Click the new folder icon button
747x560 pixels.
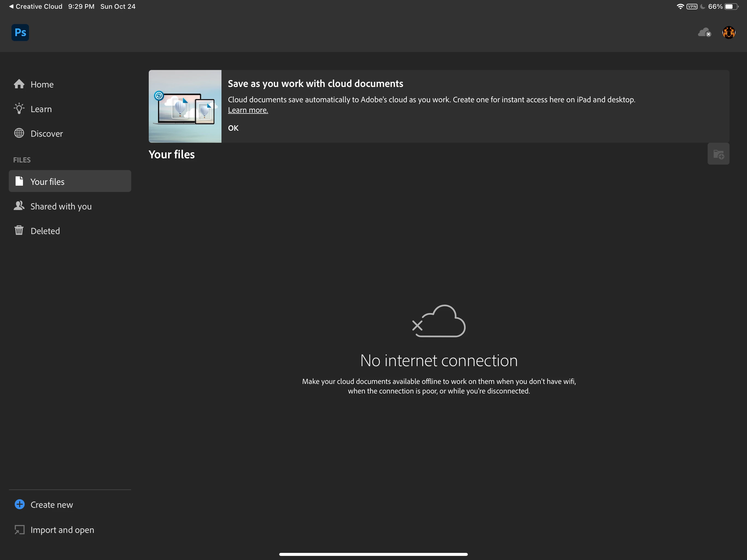pyautogui.click(x=718, y=154)
